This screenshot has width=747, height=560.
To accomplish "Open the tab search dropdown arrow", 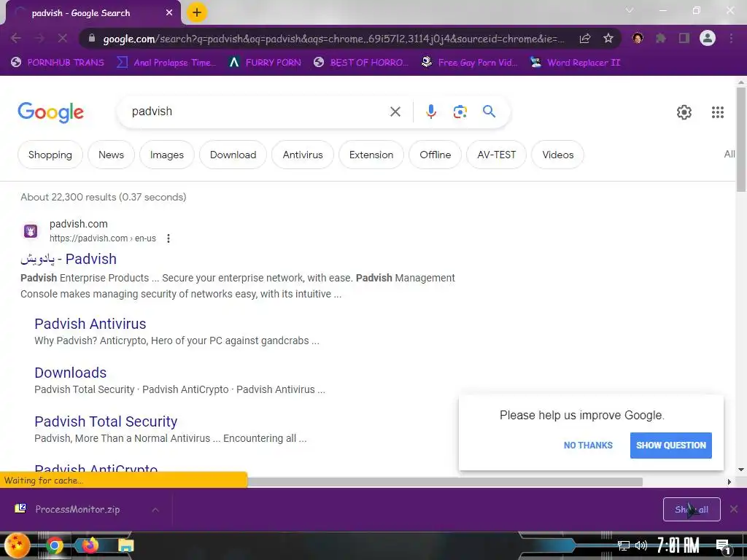I will click(630, 10).
